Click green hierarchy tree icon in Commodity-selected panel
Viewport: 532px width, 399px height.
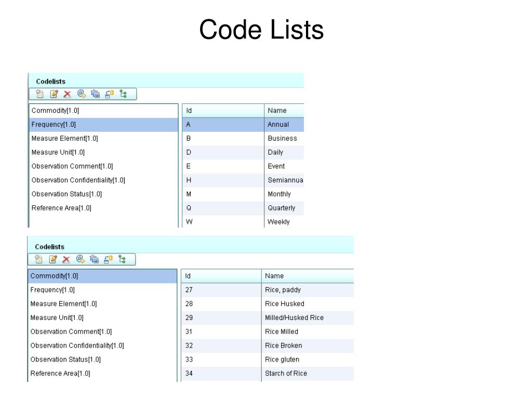point(122,259)
